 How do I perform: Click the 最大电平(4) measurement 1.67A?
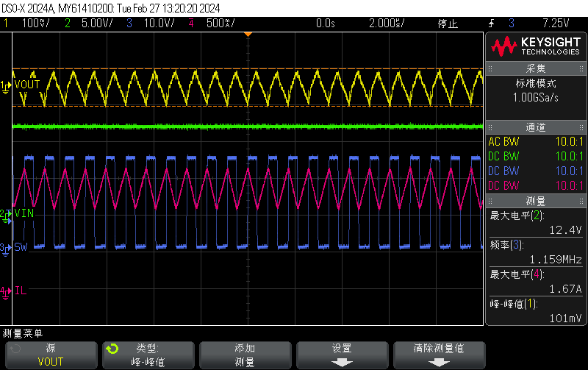pos(536,282)
